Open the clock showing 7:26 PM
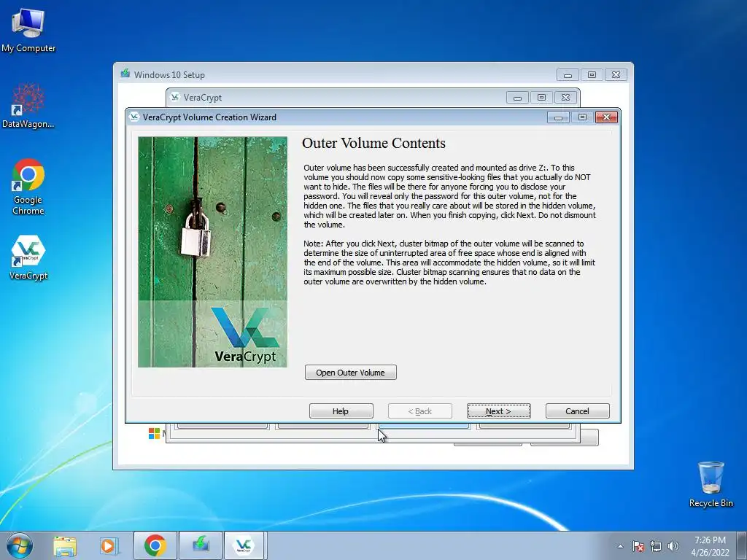This screenshot has width=747, height=560. click(710, 546)
